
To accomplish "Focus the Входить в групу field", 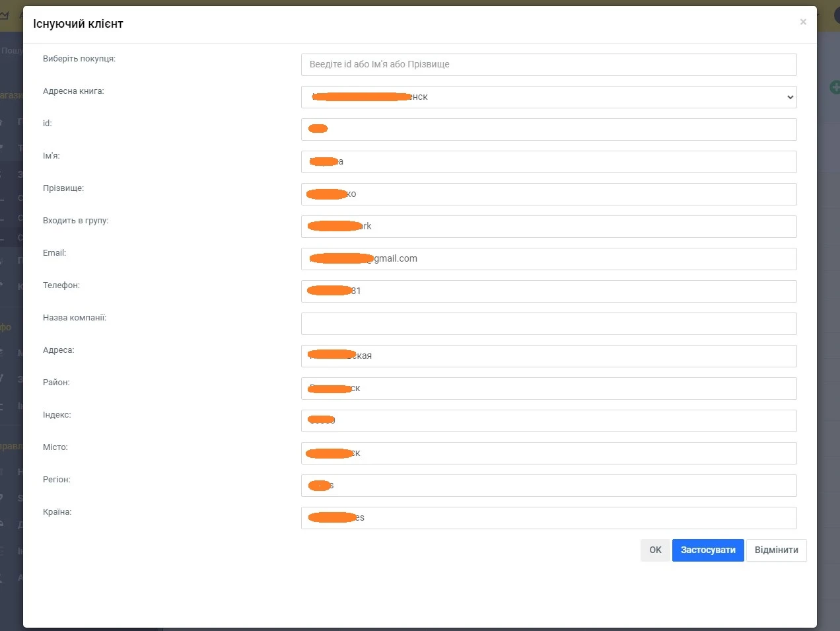I will click(x=548, y=227).
